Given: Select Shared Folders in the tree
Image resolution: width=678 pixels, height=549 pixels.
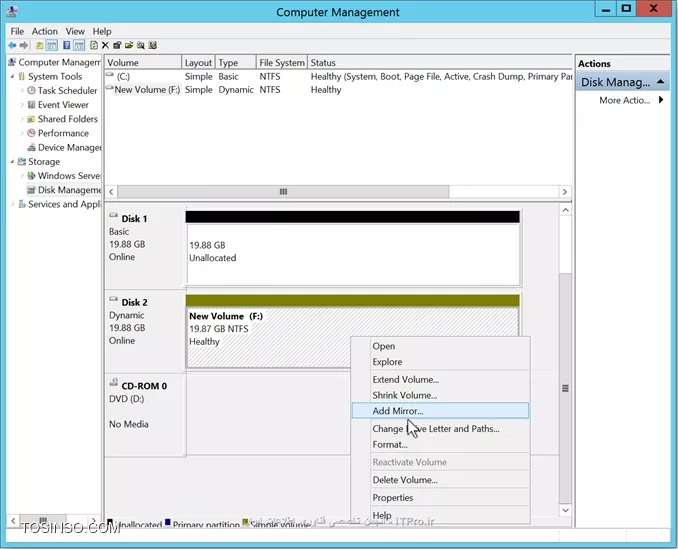Looking at the screenshot, I should [x=67, y=119].
